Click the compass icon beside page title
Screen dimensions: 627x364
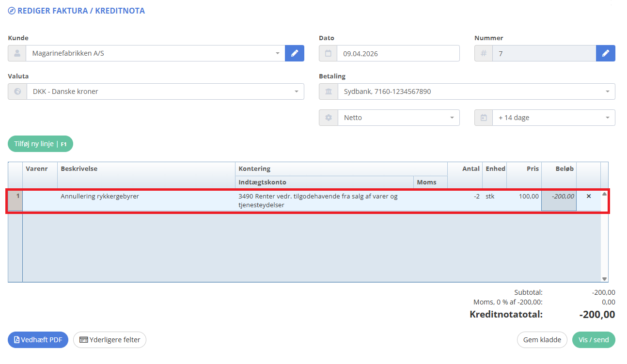pos(12,11)
